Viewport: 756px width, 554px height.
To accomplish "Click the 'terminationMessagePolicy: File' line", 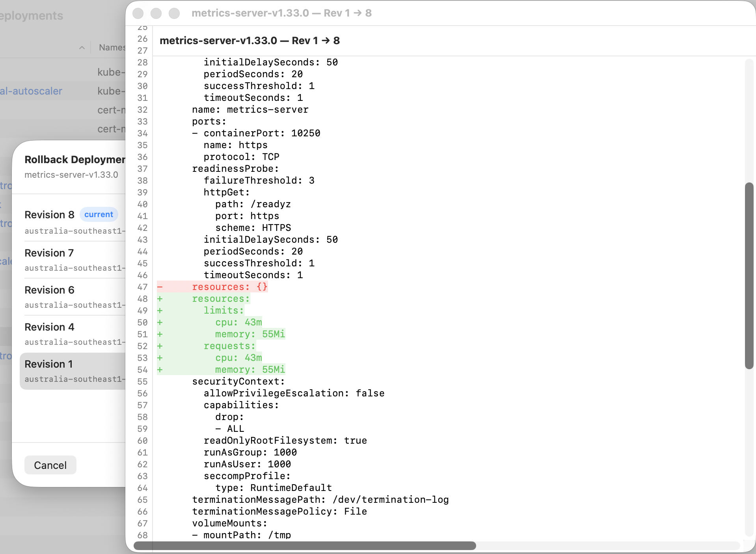I will [279, 511].
